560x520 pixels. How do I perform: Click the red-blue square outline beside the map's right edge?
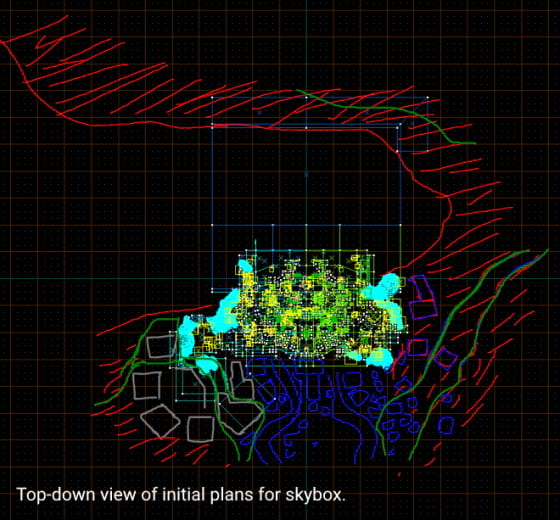(418, 348)
